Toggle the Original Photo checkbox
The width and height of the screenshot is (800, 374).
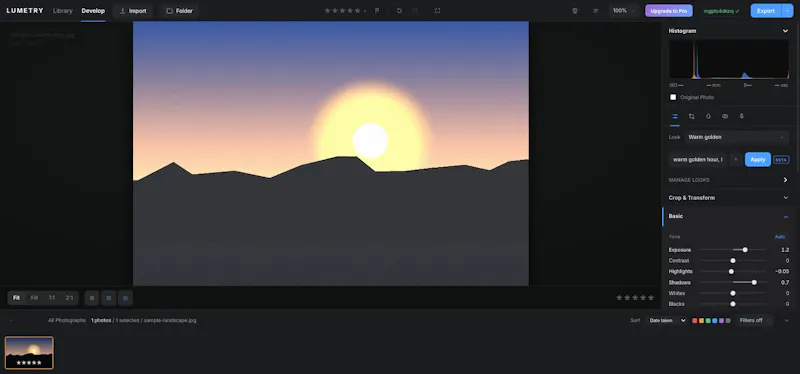(673, 97)
